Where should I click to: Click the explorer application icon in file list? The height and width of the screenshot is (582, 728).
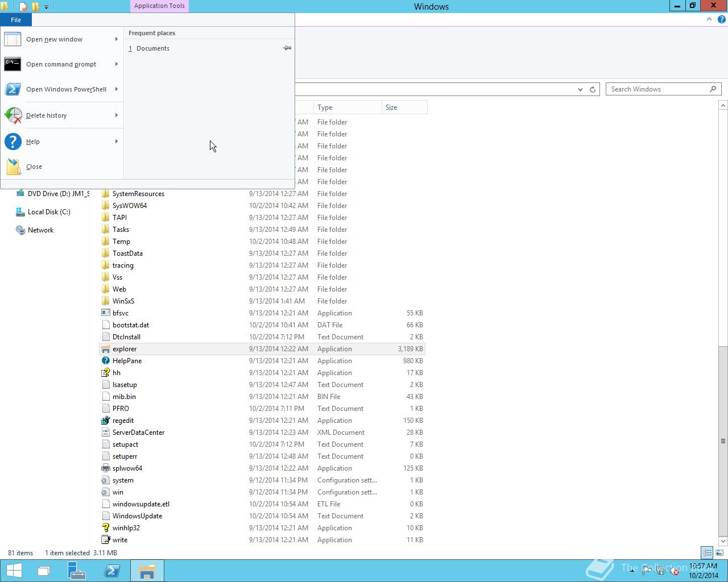[x=105, y=349]
